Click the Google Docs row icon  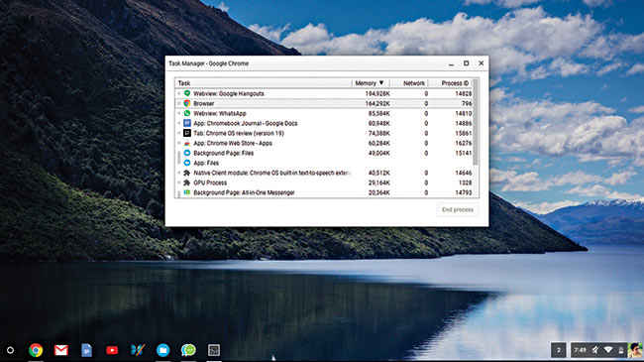(187, 123)
